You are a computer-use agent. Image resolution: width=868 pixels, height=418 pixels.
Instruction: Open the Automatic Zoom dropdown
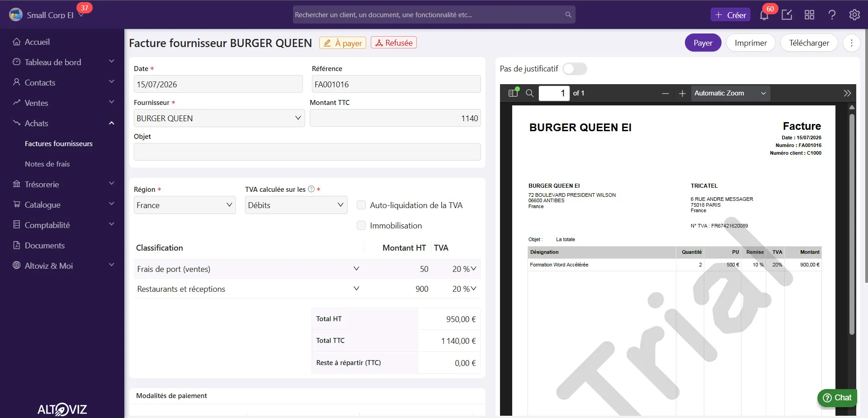click(x=730, y=94)
